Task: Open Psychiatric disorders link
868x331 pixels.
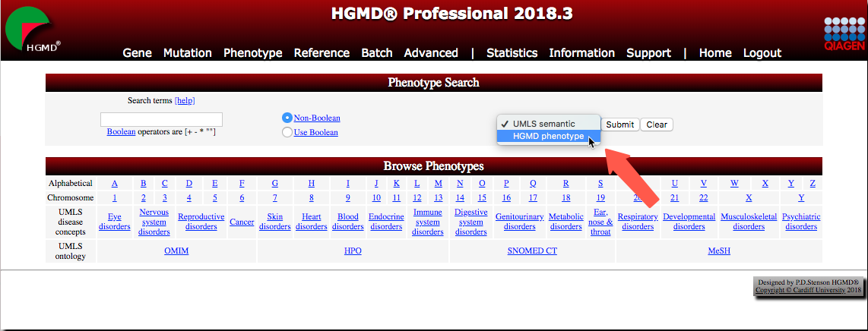Action: (x=801, y=222)
